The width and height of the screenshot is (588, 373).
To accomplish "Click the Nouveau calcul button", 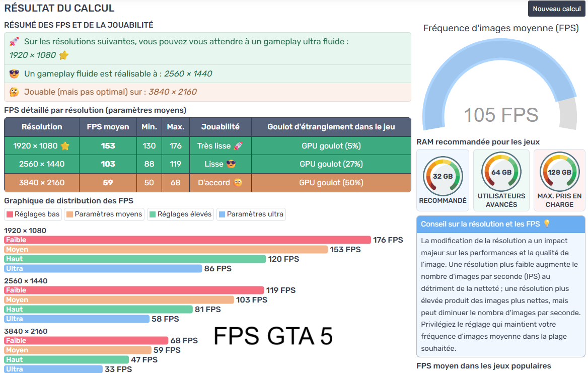I will (x=557, y=9).
